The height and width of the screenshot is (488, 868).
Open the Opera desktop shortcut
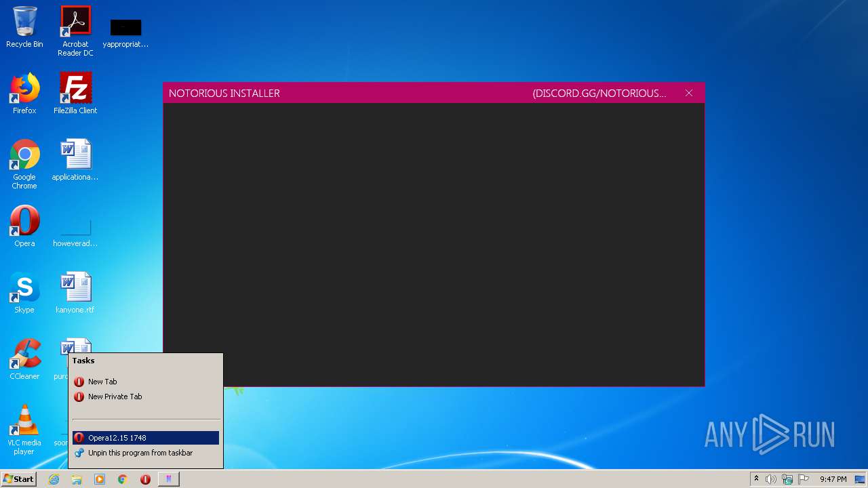click(24, 226)
